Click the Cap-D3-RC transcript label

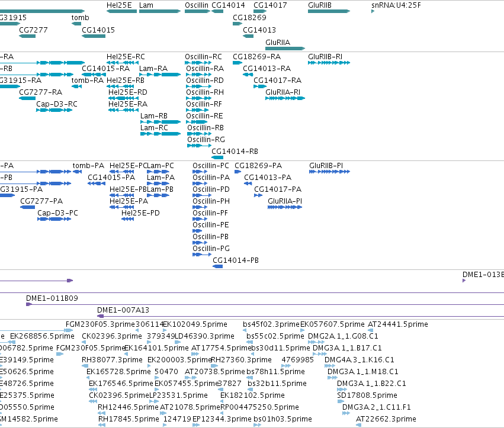point(57,104)
